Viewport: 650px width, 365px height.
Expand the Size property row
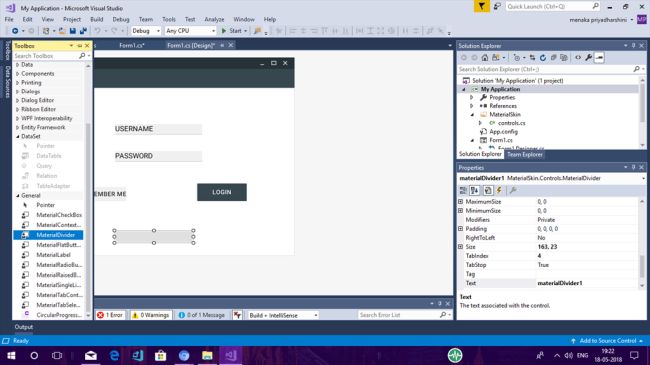pyautogui.click(x=461, y=247)
